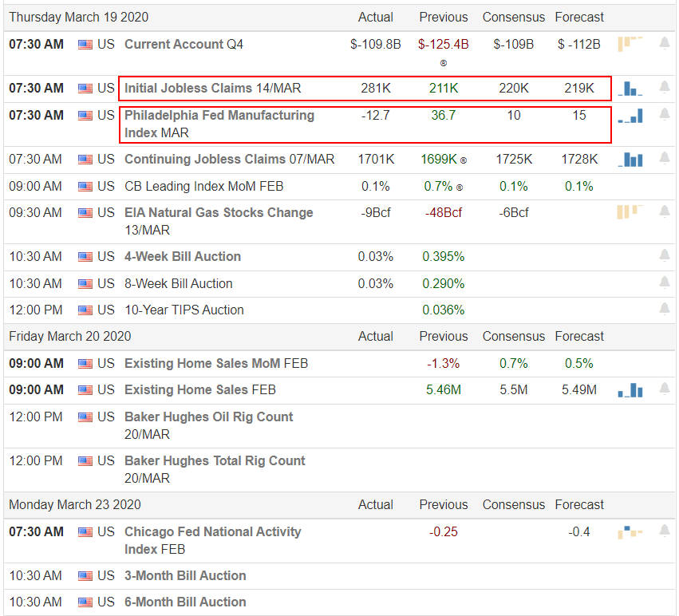
Task: Open the Current Account Q4 event details
Action: 184,45
